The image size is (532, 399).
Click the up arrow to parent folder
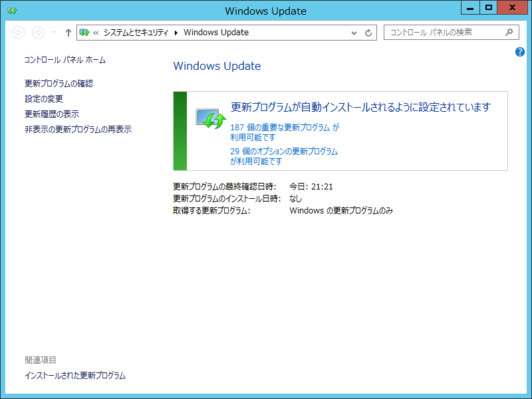[x=68, y=32]
